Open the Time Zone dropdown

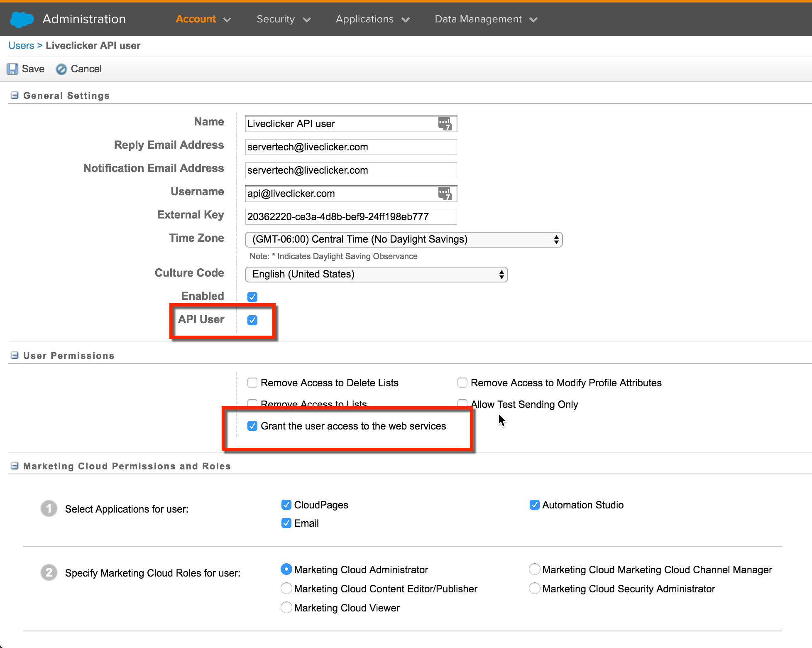tap(404, 240)
